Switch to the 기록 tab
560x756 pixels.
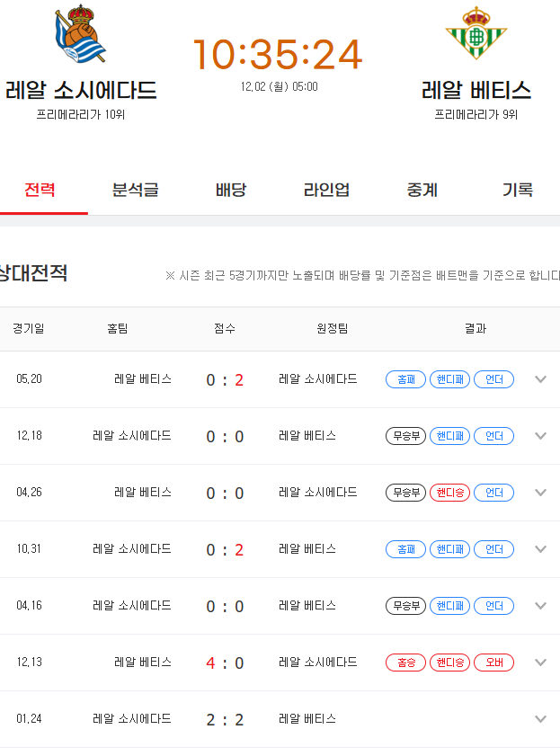point(518,190)
